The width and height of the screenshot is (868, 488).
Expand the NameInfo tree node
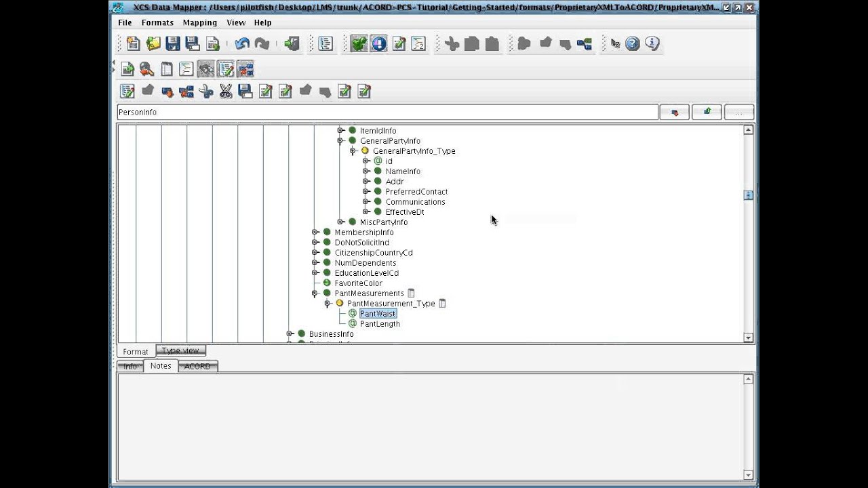coord(366,171)
